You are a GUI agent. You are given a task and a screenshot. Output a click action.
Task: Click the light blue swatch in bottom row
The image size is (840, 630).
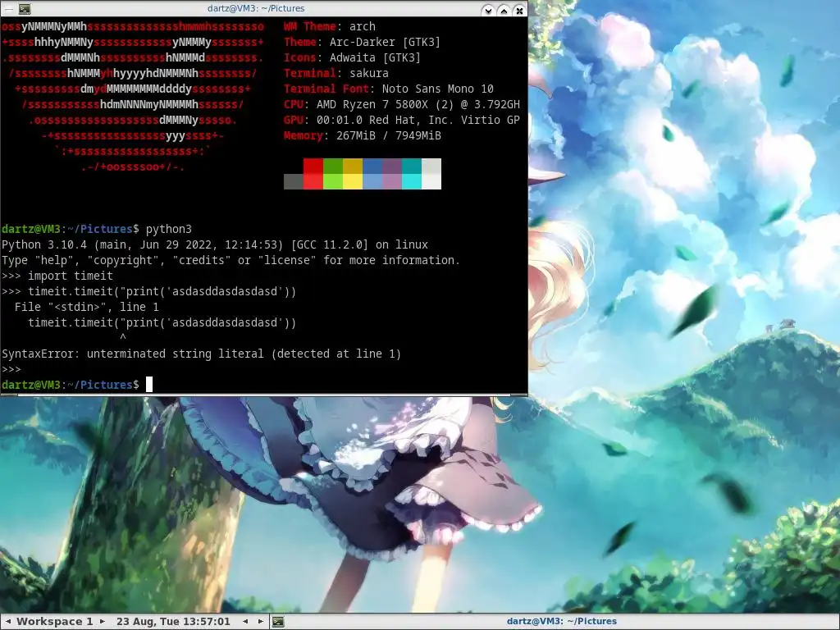tap(373, 181)
